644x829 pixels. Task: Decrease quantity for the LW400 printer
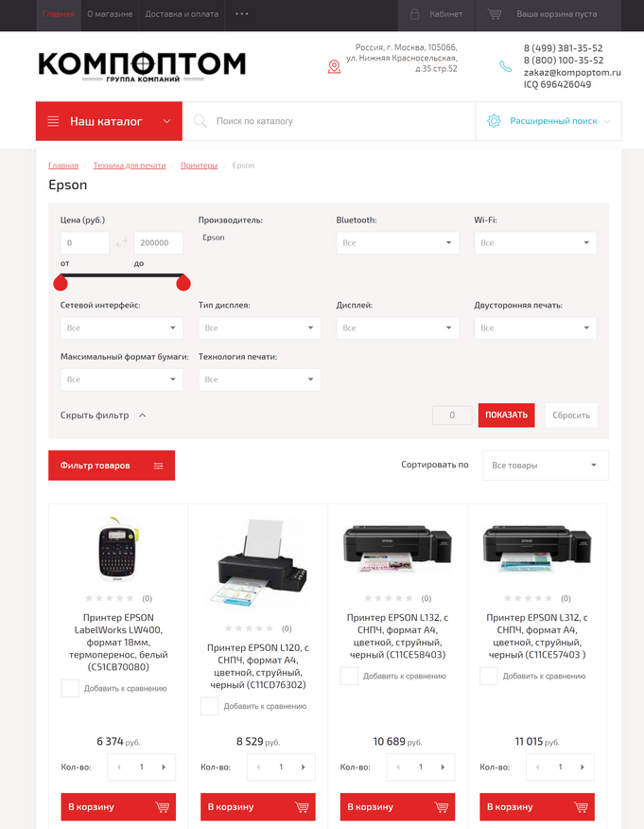click(119, 767)
